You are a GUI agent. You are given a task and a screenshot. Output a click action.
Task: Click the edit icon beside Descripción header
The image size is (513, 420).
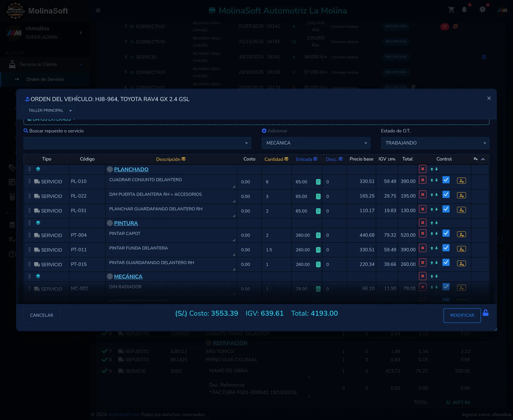[x=183, y=159]
